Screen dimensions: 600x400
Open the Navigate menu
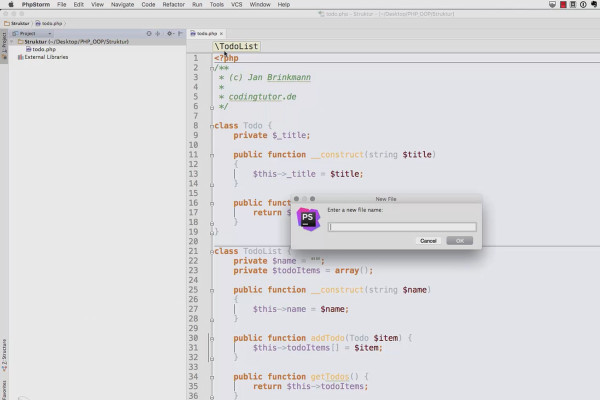[122, 5]
